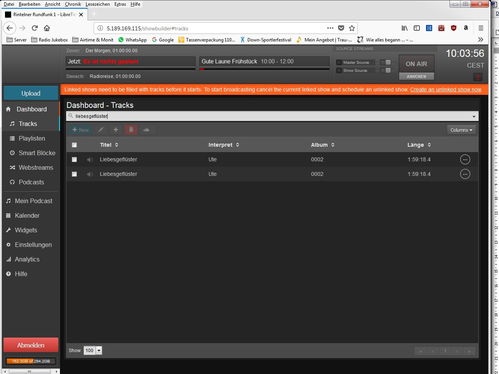Open Playlisten in the sidebar
This screenshot has height=374, width=499.
click(x=31, y=138)
